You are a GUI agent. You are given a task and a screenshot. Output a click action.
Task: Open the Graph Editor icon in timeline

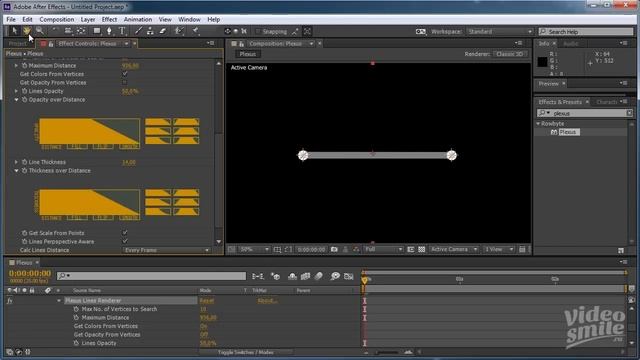(349, 276)
